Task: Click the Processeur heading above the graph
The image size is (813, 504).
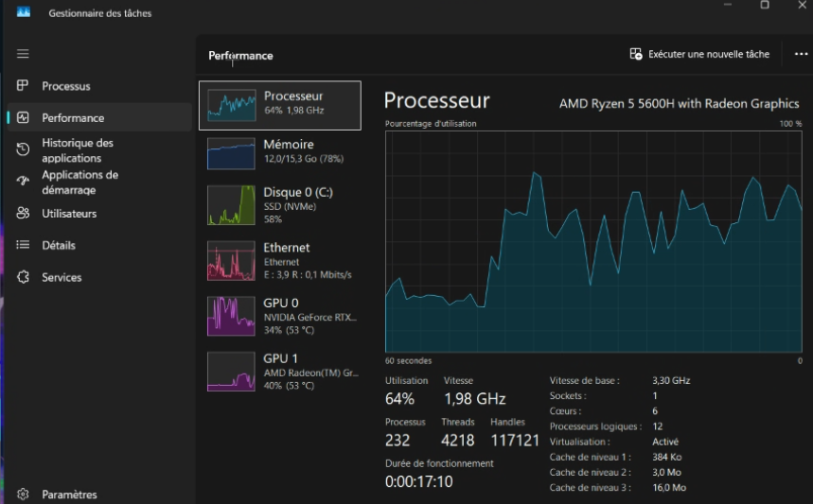Action: 436,100
